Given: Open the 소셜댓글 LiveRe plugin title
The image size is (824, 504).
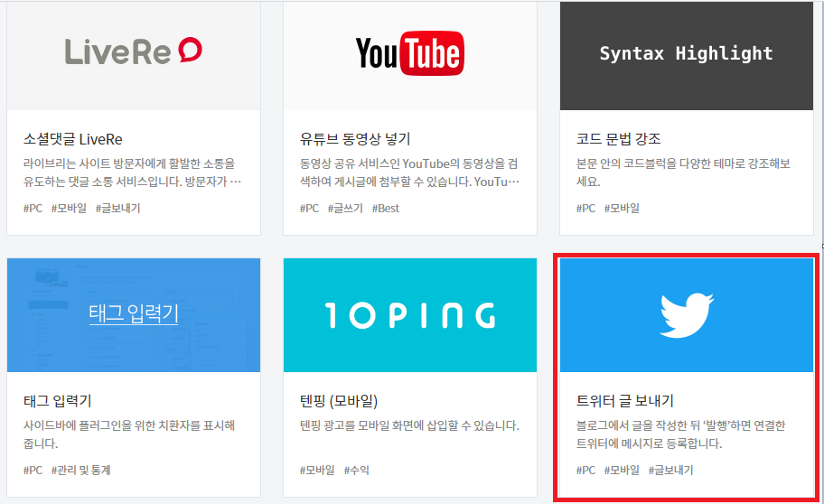Looking at the screenshot, I should pyautogui.click(x=73, y=139).
